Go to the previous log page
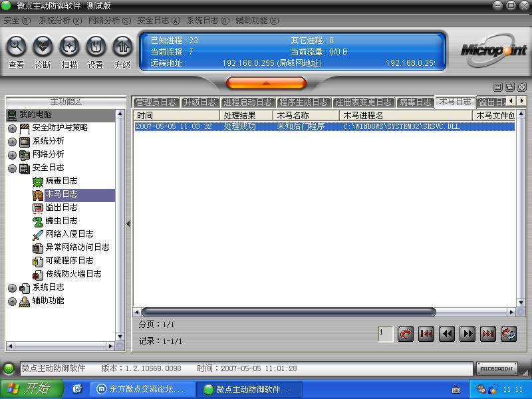The image size is (532, 399). tap(446, 334)
